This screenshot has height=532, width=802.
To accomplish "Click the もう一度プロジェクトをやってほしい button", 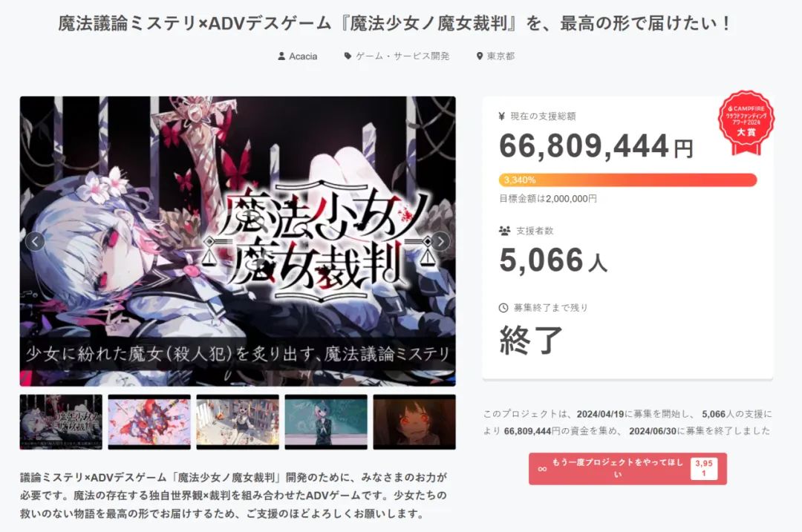I will coord(627,469).
